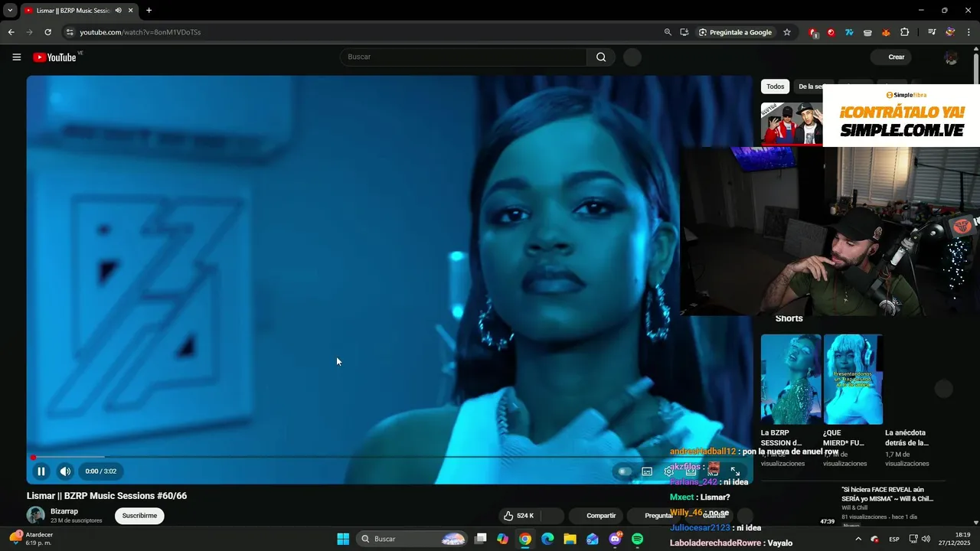Click the YouTube search magnifier button
Screen dimensions: 980x551
(601, 57)
